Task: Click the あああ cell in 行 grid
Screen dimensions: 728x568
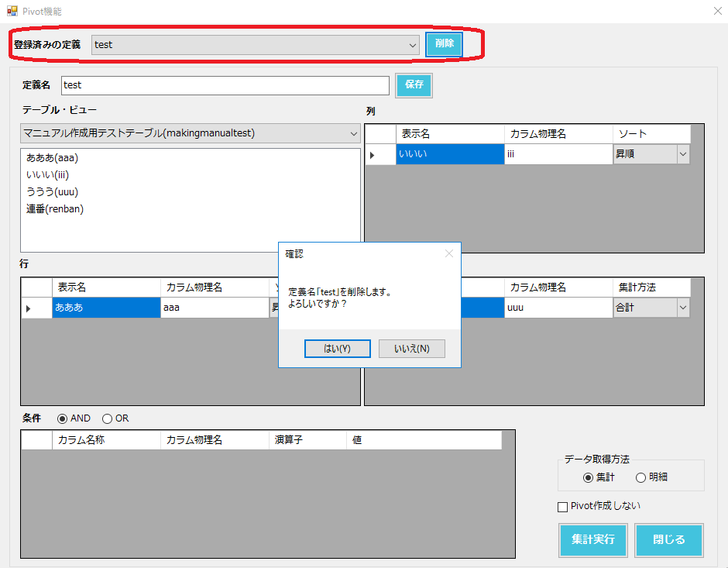Action: click(x=106, y=308)
